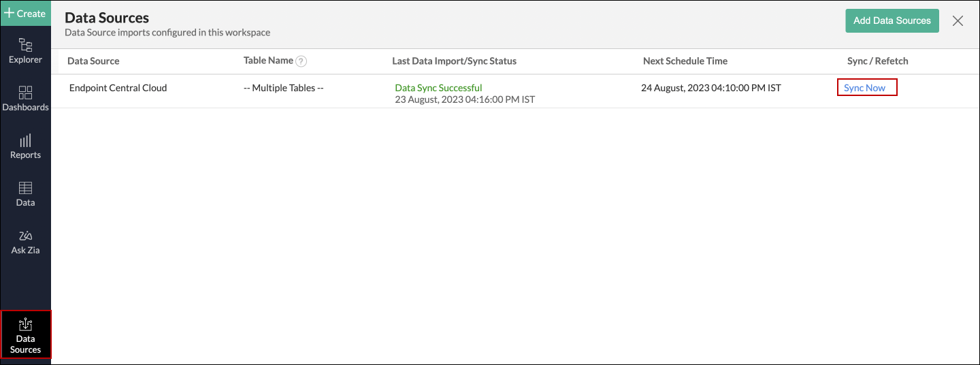The width and height of the screenshot is (980, 365).
Task: Click the Add Data Sources button
Action: point(892,20)
